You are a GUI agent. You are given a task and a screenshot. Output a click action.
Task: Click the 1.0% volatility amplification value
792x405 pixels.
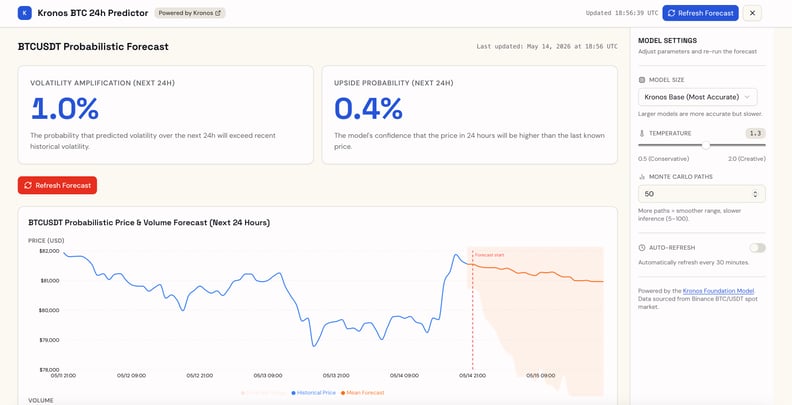(x=65, y=109)
